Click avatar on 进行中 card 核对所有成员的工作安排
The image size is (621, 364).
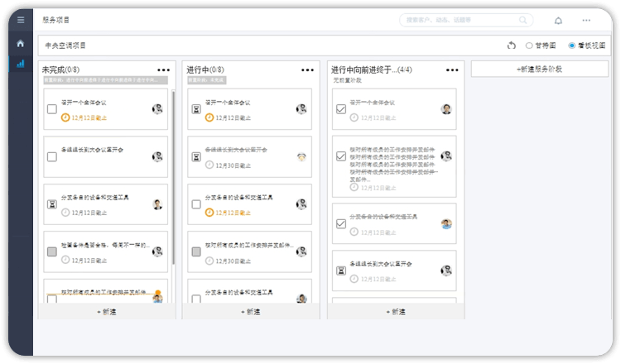pos(301,251)
